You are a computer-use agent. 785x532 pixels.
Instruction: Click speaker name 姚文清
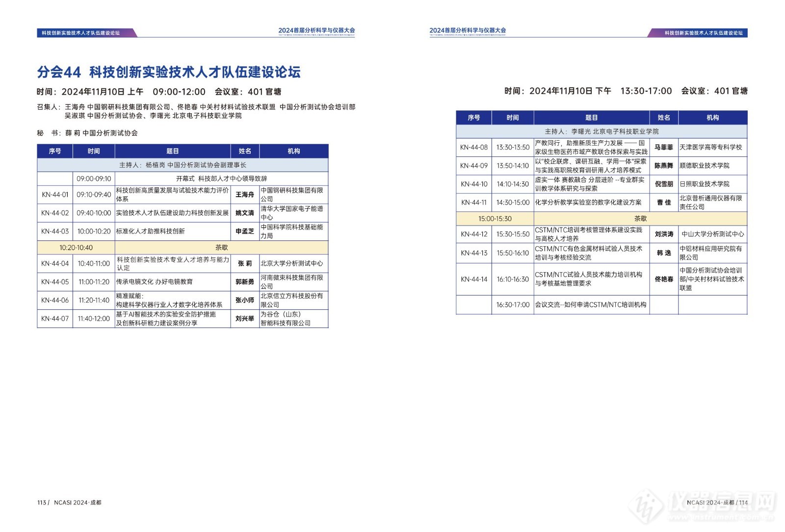pos(245,213)
